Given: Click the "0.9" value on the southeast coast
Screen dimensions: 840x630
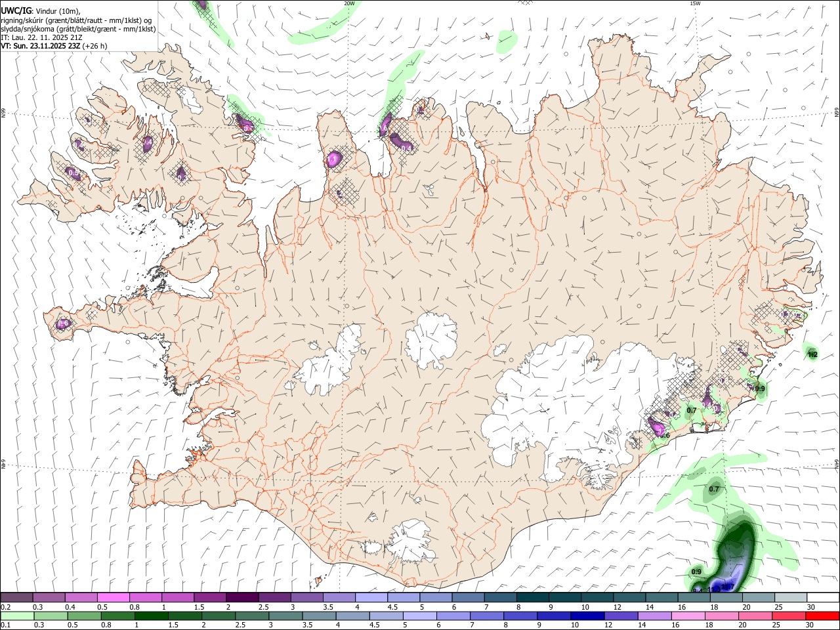Looking at the screenshot, I should [x=760, y=388].
